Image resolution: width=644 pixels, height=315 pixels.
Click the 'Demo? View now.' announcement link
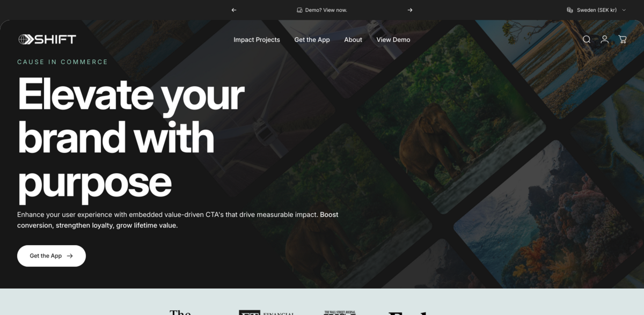[x=326, y=10]
